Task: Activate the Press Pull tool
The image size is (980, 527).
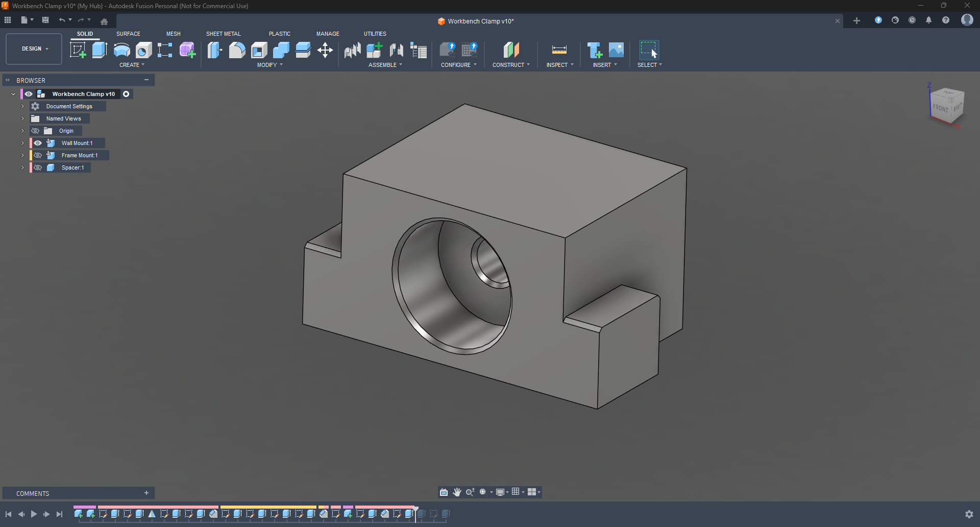Action: [x=215, y=50]
